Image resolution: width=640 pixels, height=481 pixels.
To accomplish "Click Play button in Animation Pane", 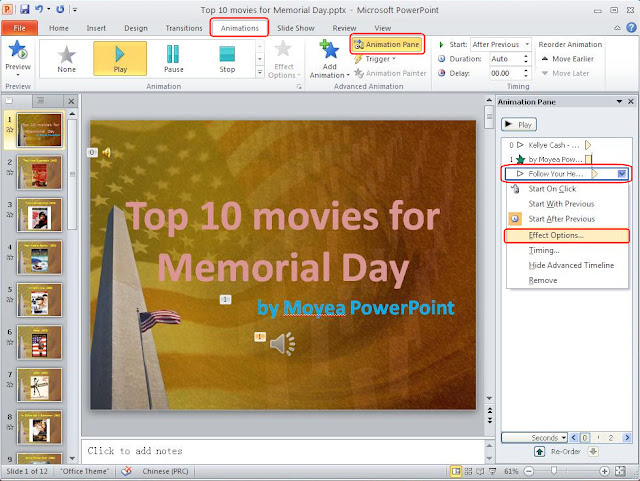I will tap(518, 125).
